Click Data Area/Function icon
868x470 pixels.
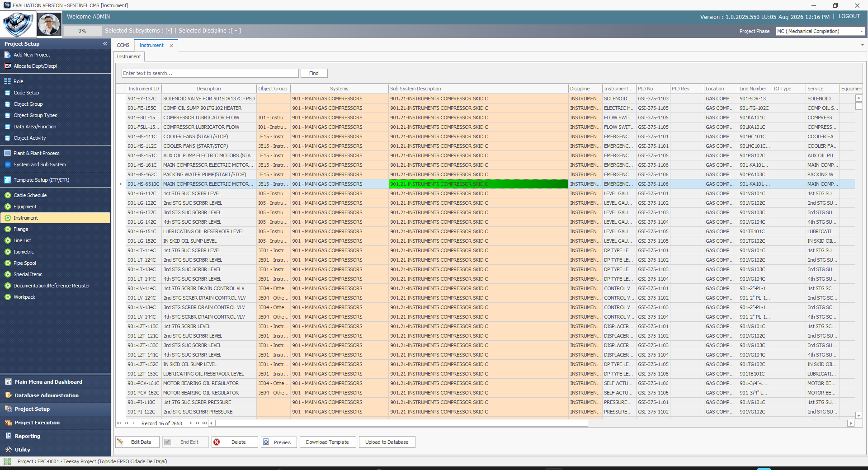[x=8, y=127]
